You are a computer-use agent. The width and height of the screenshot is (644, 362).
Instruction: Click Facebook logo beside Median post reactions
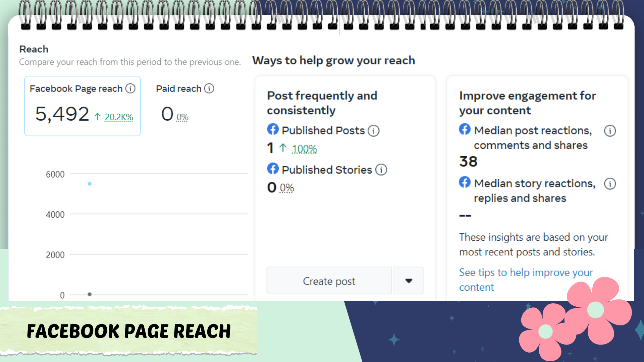pyautogui.click(x=465, y=129)
